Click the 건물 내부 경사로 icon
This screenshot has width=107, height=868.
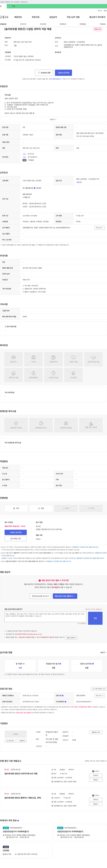[x=91, y=425]
